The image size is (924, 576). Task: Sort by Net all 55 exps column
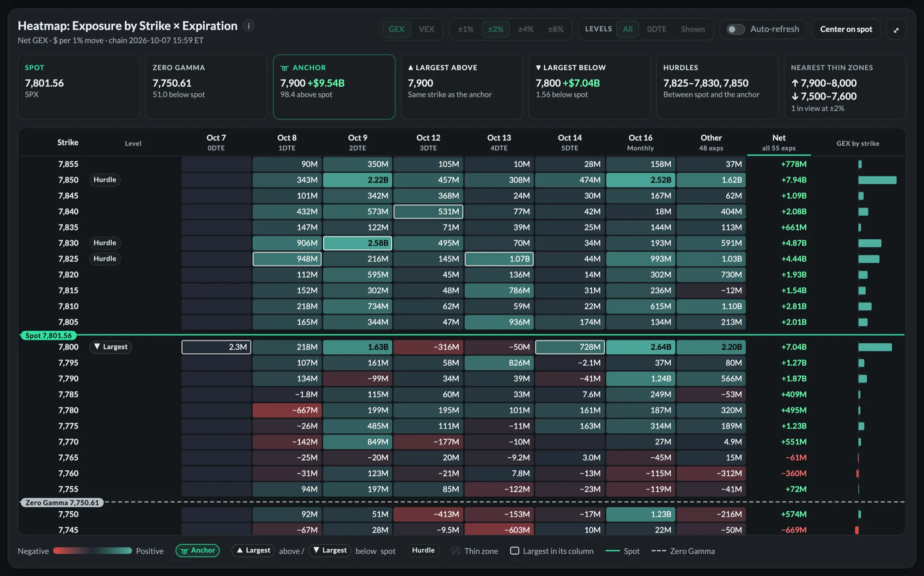coord(778,143)
